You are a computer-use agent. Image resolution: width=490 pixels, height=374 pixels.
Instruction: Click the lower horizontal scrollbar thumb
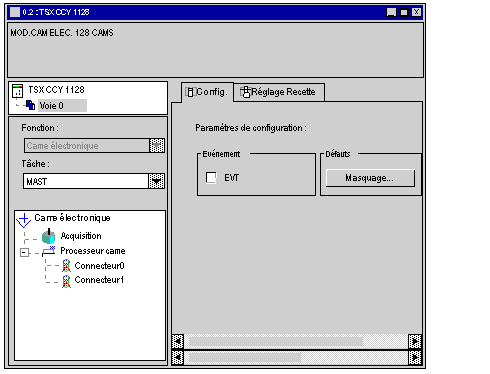click(245, 358)
